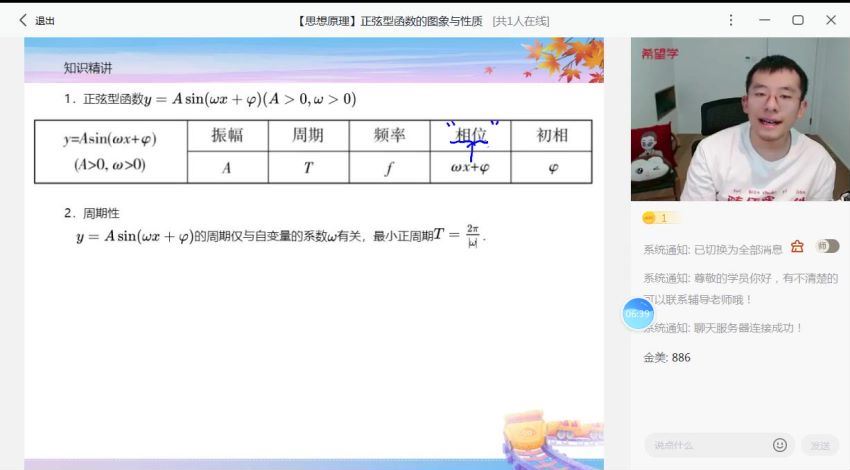Click the 希望学 logo on the video

click(660, 54)
